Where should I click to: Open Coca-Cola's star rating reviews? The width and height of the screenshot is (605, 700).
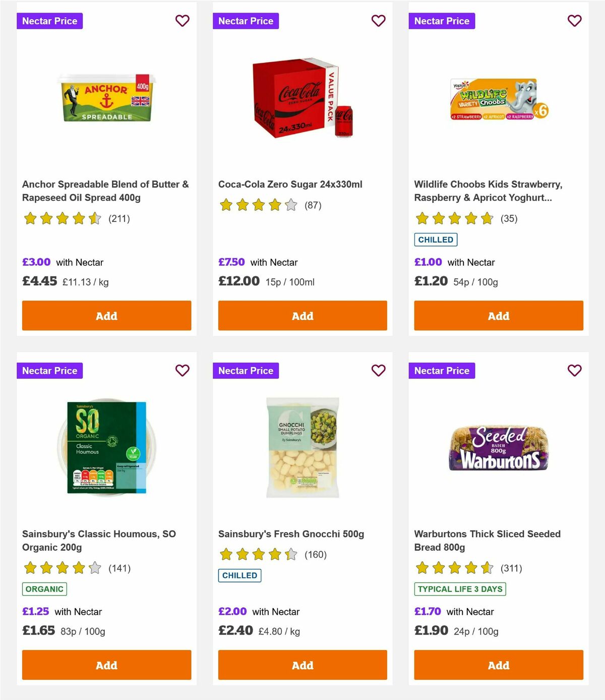point(257,205)
